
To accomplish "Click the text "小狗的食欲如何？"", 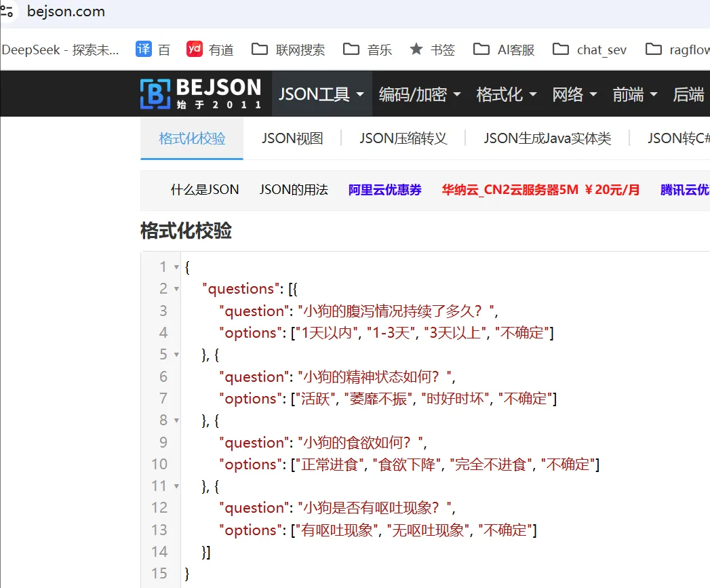I will click(x=361, y=442).
